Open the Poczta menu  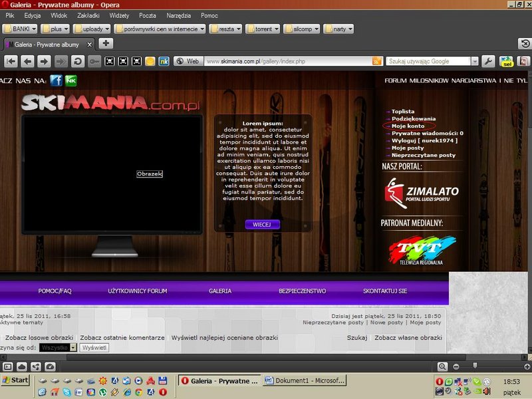click(148, 15)
